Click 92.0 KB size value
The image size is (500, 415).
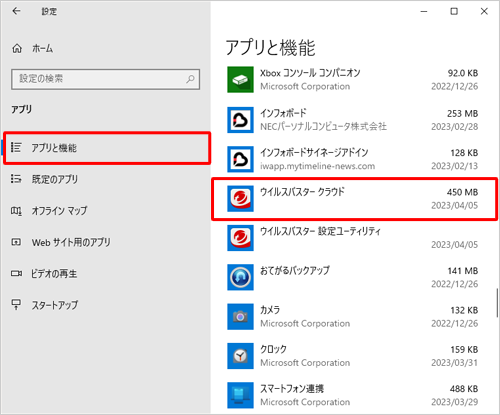click(x=463, y=73)
